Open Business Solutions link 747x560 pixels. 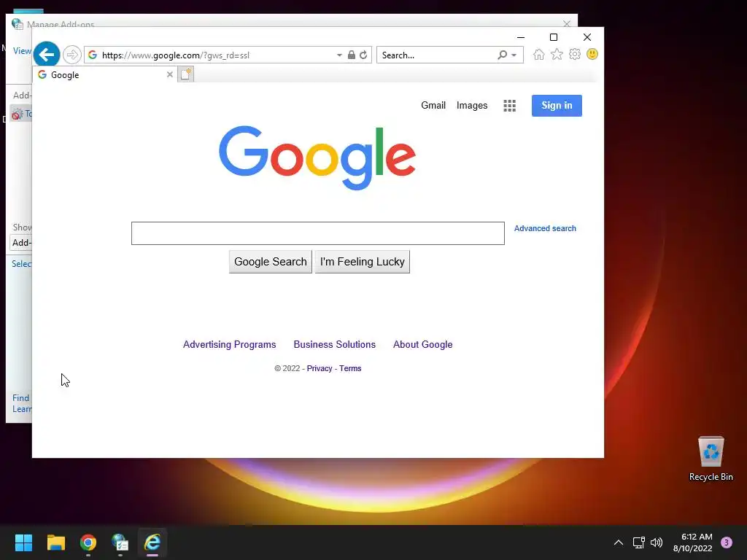click(x=334, y=344)
